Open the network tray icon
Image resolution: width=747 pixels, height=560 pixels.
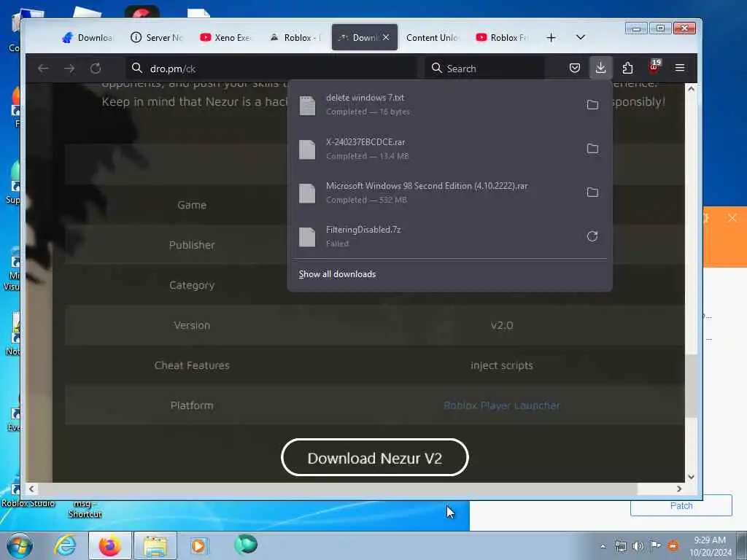[x=620, y=546]
